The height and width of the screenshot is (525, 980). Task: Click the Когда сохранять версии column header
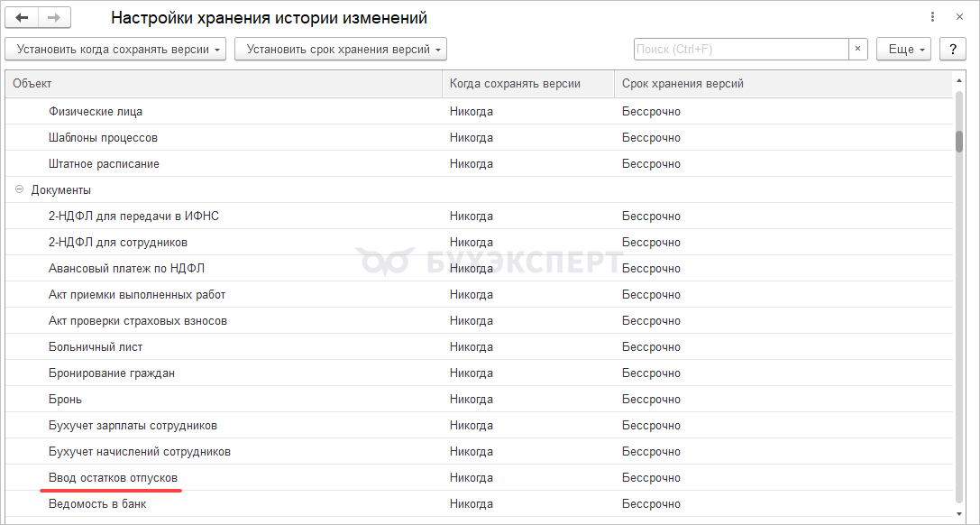coord(528,84)
